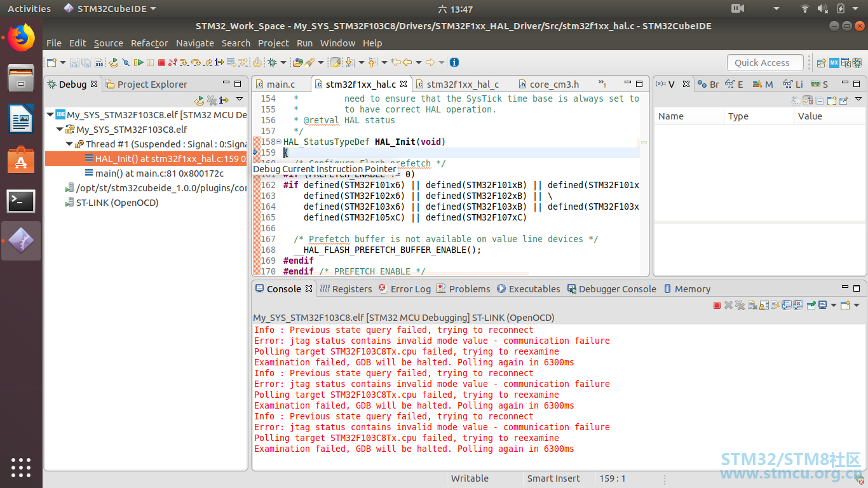Image resolution: width=868 pixels, height=488 pixels.
Task: Click the Open Perspective icon
Action: pos(822,62)
